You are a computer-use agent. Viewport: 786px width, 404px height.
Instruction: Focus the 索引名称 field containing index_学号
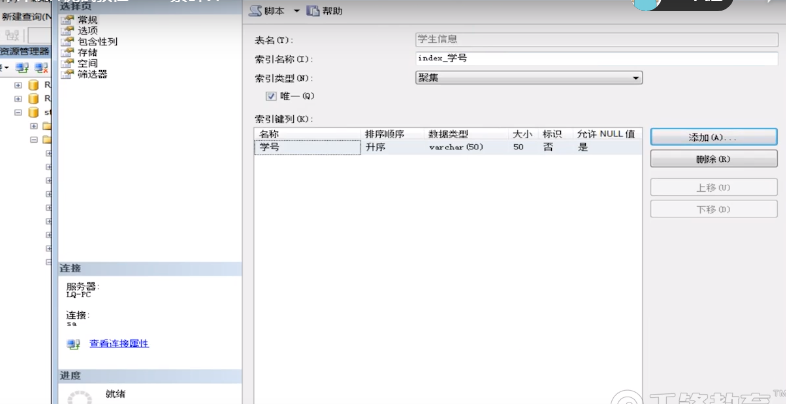597,59
